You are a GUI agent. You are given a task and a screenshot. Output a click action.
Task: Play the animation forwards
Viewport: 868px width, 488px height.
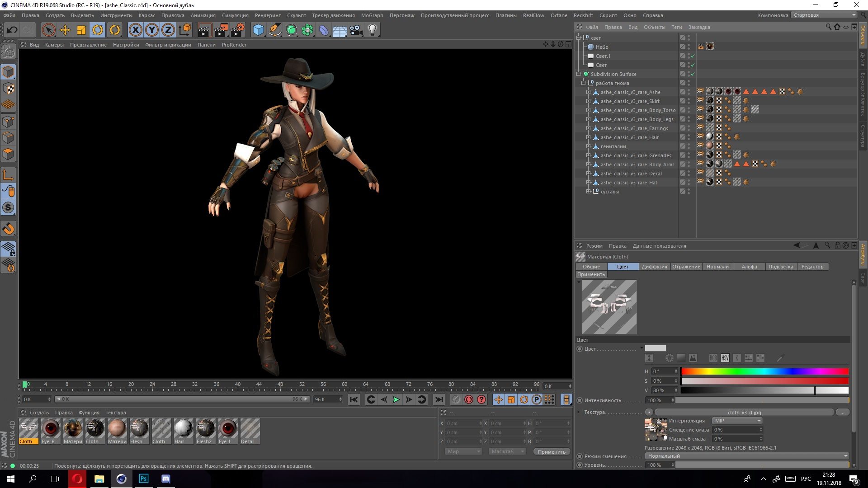pos(396,399)
